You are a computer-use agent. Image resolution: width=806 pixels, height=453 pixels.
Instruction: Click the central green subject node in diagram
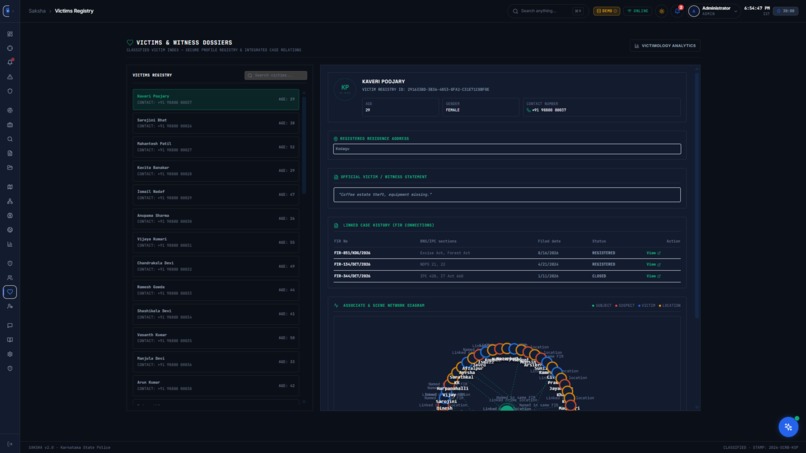pos(507,408)
